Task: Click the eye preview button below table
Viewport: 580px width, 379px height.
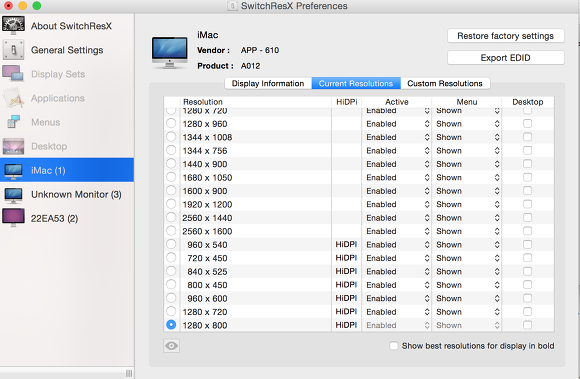Action: [x=171, y=346]
